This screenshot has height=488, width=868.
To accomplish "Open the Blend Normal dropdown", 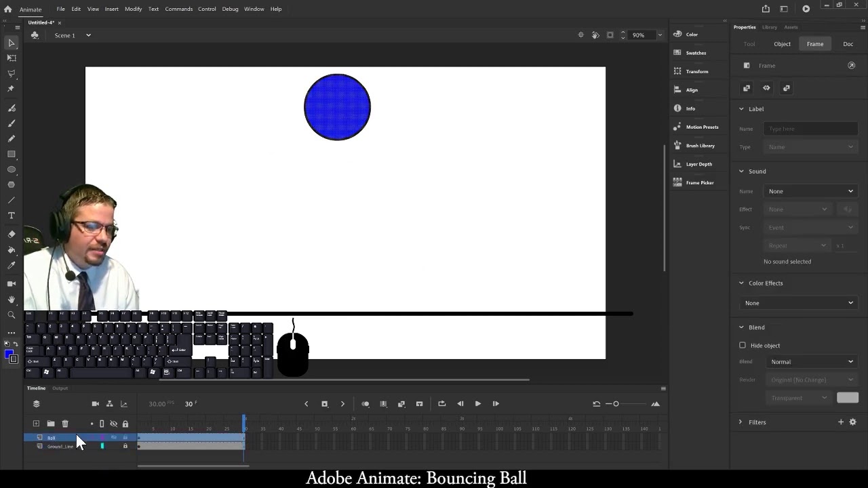I will click(812, 362).
